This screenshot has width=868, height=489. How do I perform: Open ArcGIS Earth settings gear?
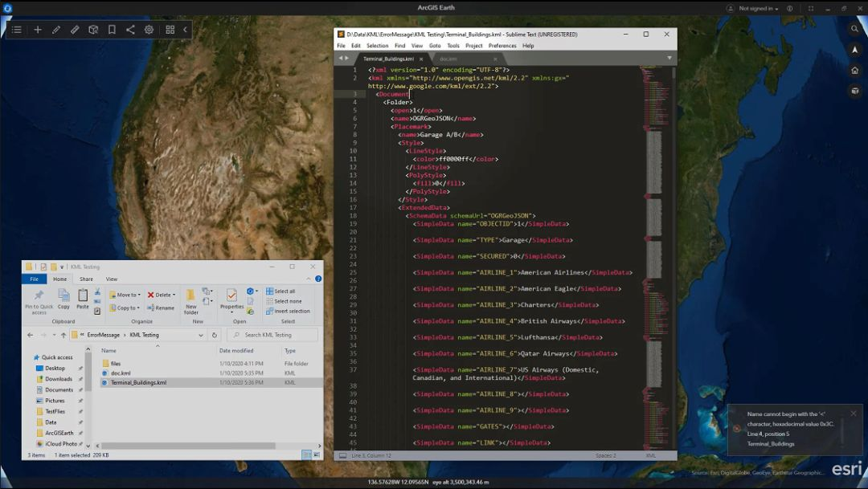point(149,30)
